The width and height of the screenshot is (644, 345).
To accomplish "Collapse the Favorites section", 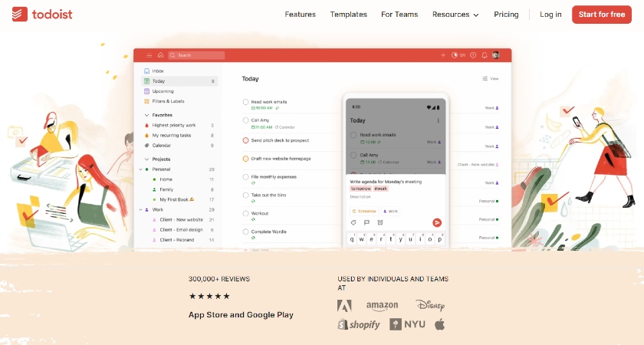I will pos(146,116).
